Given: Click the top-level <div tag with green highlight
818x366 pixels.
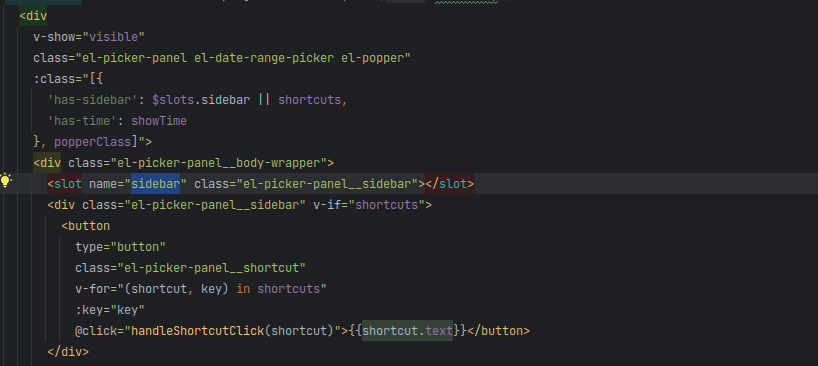Looking at the screenshot, I should (33, 16).
